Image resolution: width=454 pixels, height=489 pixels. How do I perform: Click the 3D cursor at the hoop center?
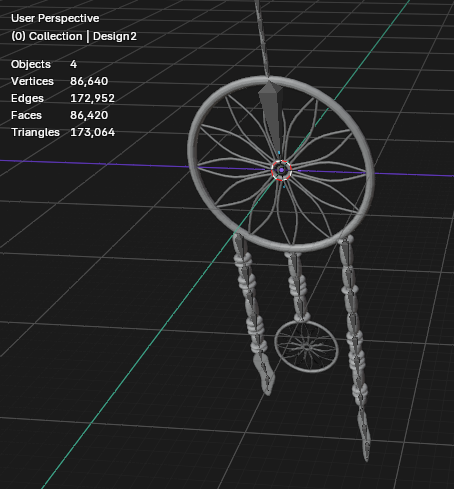click(282, 170)
